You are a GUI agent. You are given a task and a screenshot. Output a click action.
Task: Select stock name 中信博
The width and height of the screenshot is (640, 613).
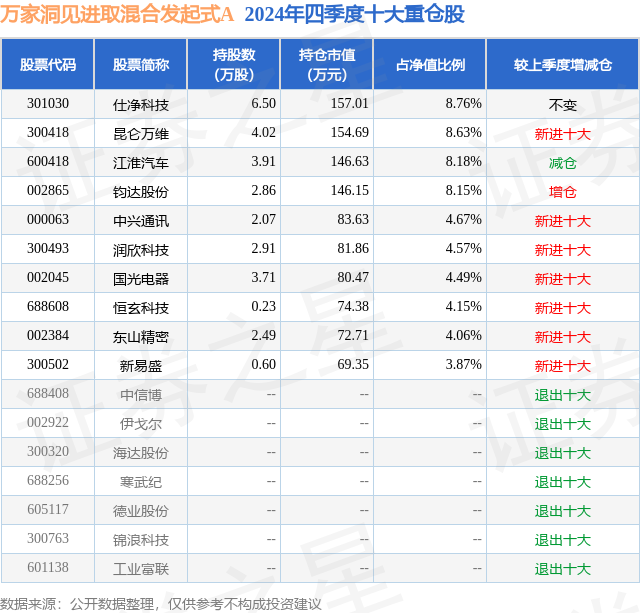point(141,395)
